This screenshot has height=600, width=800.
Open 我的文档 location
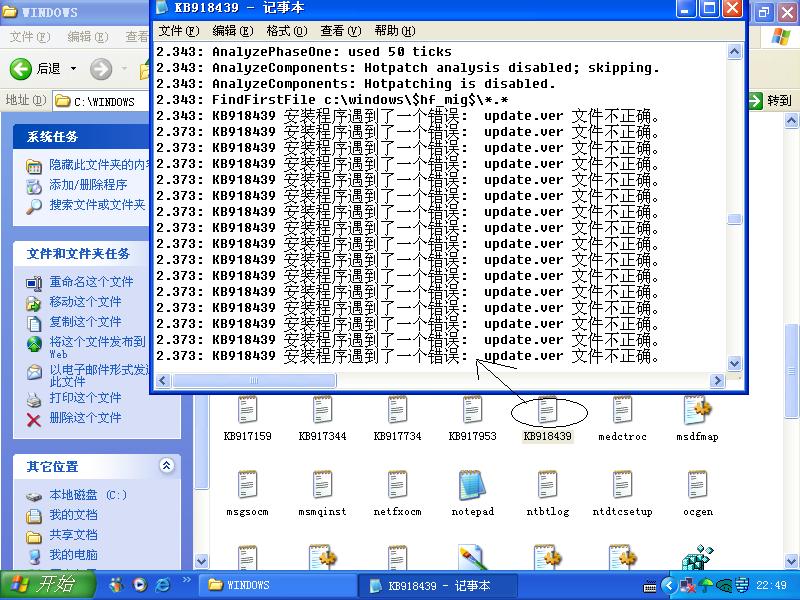[73, 515]
